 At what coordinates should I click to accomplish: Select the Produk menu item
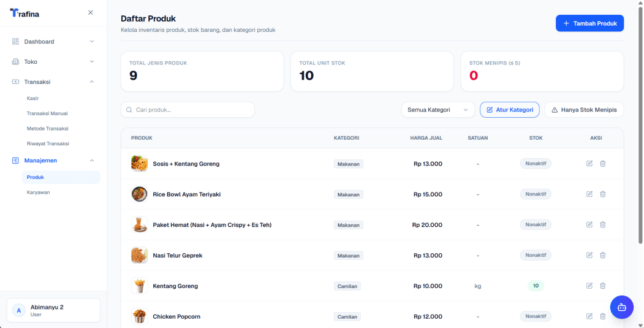[x=61, y=177]
